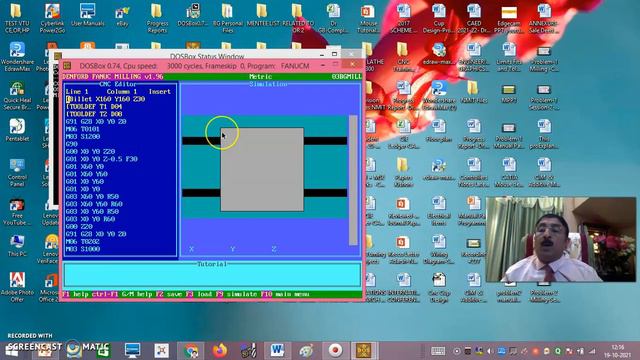This screenshot has height=360, width=640.
Task: Open the Edgecam PPT file icon
Action: click(509, 19)
